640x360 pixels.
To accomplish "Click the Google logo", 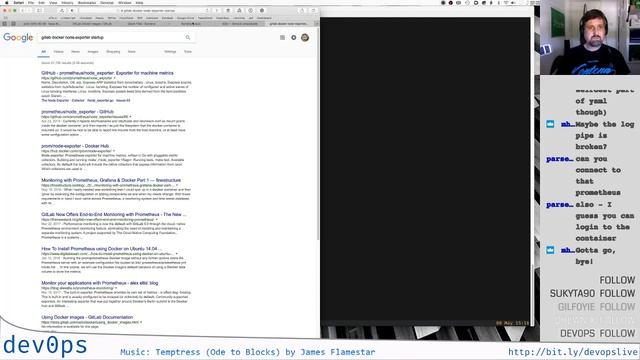I will point(18,38).
